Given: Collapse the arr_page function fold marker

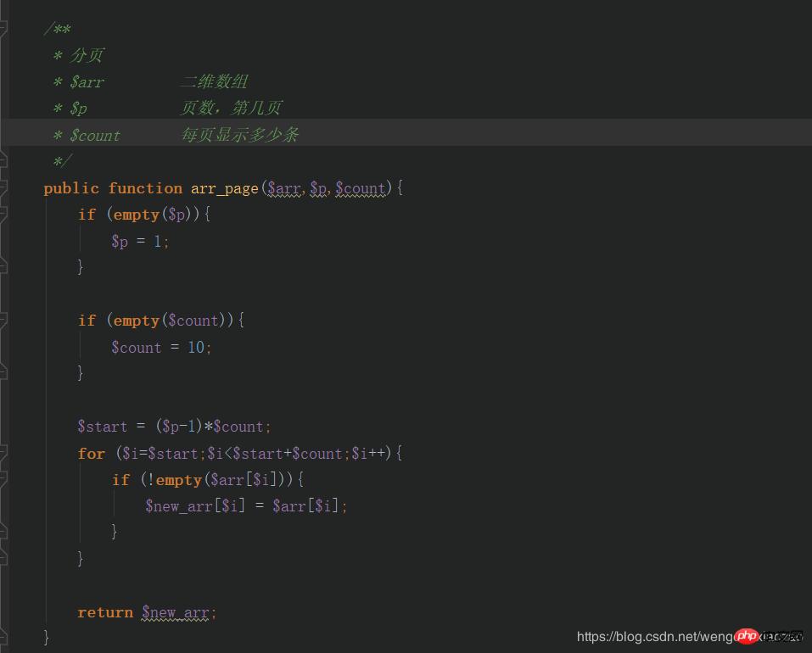Looking at the screenshot, I should click(3, 188).
